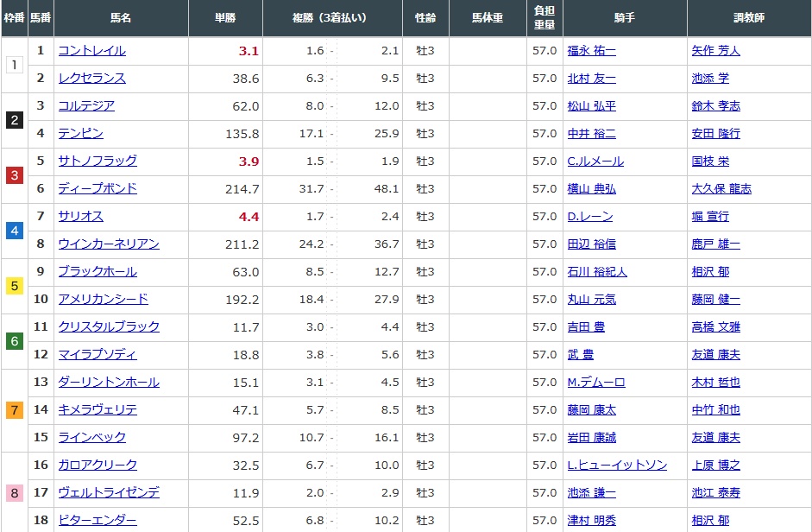Select jockey C.ルメール link
The height and width of the screenshot is (532, 812).
click(x=595, y=161)
